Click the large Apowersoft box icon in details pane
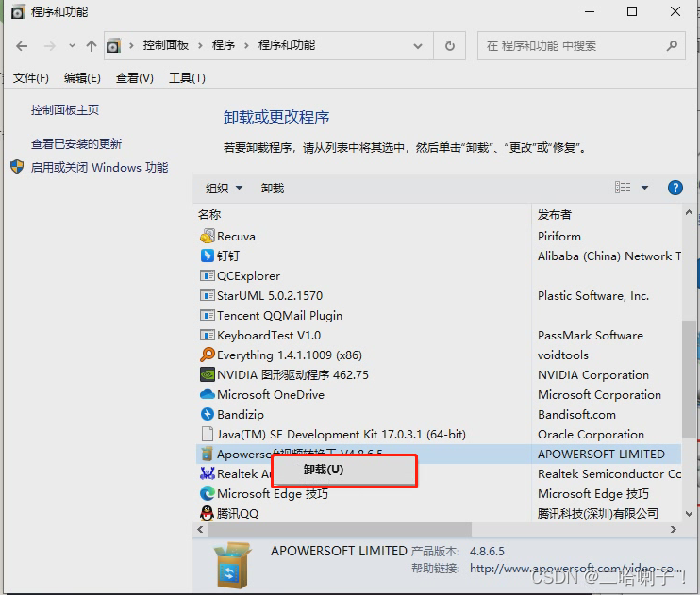 click(233, 565)
